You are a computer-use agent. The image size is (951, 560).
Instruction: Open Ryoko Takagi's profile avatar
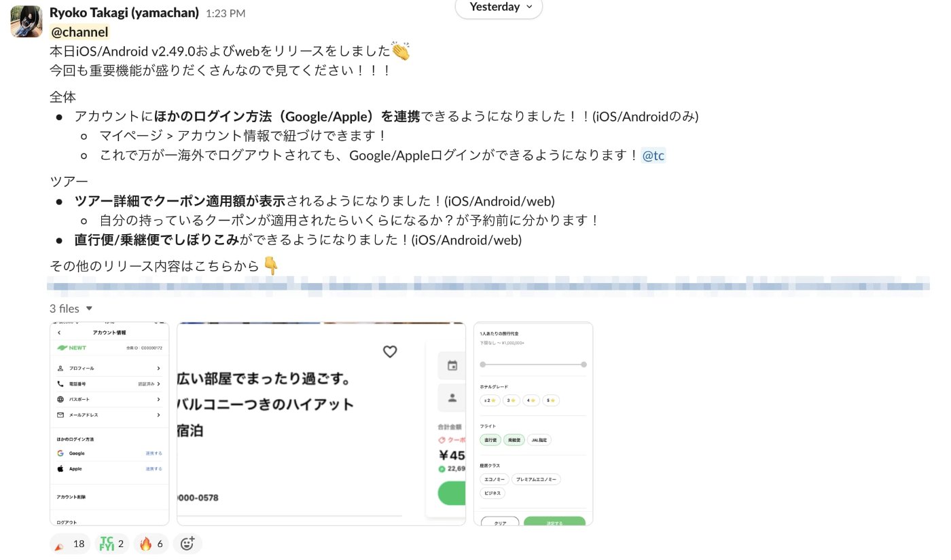click(25, 21)
